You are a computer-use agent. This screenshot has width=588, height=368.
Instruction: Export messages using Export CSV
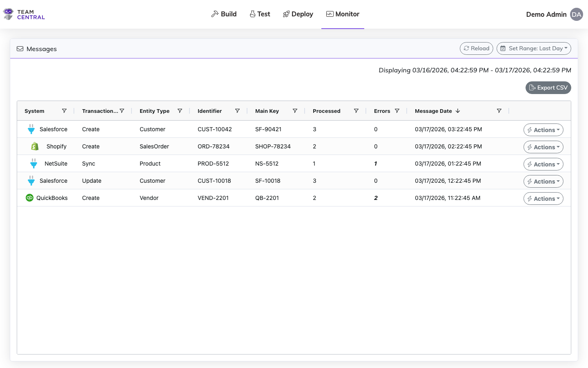click(x=548, y=88)
